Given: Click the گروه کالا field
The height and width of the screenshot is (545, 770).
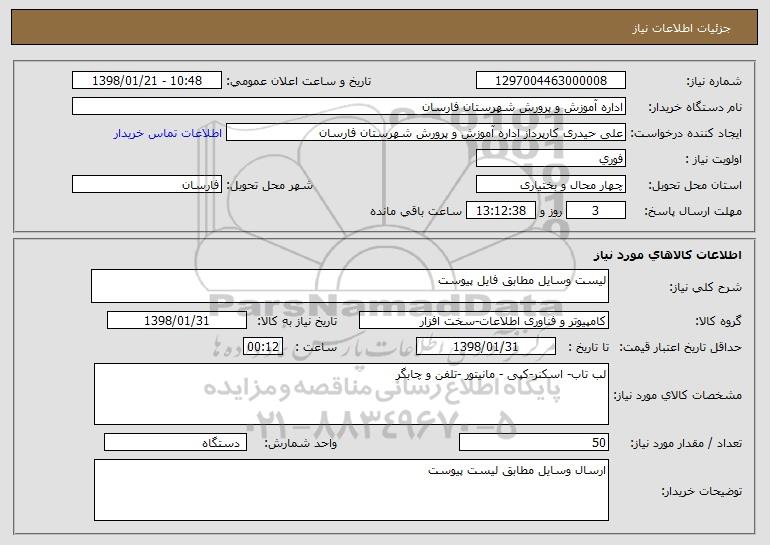Looking at the screenshot, I should pos(484,321).
